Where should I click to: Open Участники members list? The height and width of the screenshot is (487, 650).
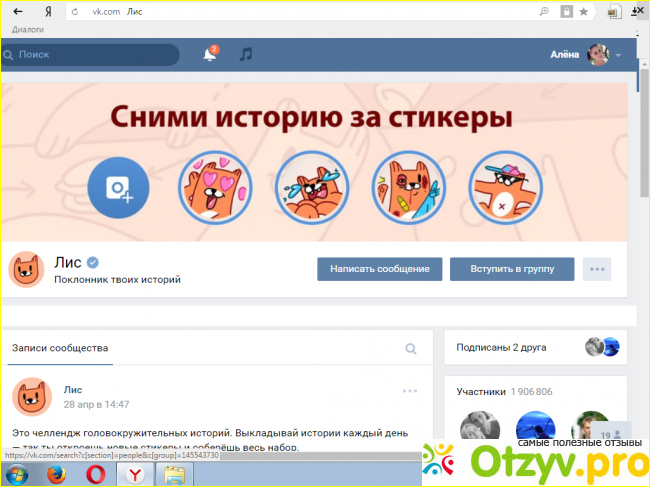tap(481, 392)
